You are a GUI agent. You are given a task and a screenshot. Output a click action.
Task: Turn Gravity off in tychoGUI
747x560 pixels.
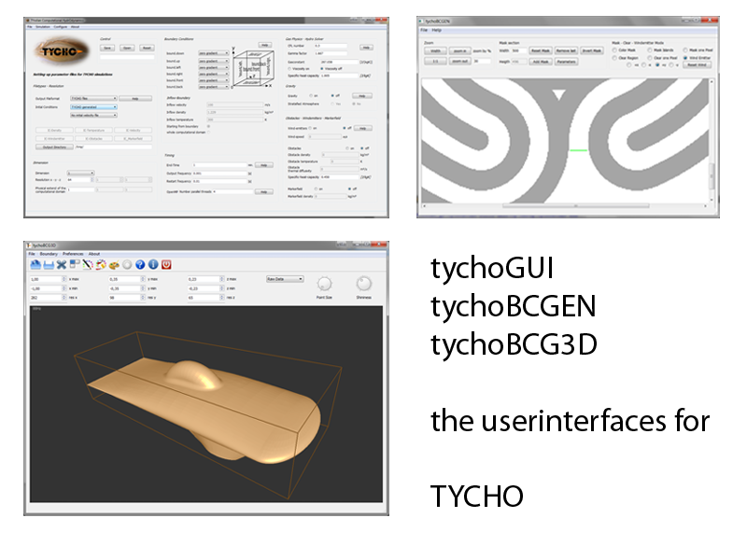332,95
